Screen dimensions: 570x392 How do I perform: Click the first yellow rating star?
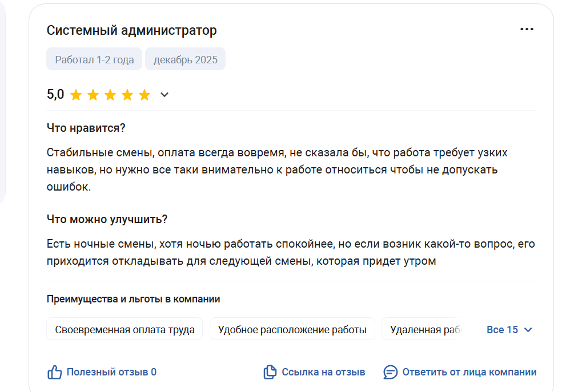(76, 95)
